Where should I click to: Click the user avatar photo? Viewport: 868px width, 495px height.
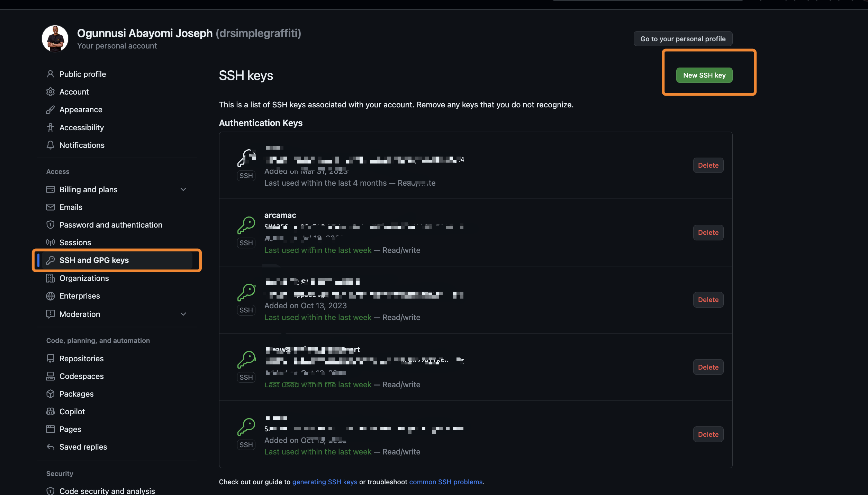coord(55,38)
